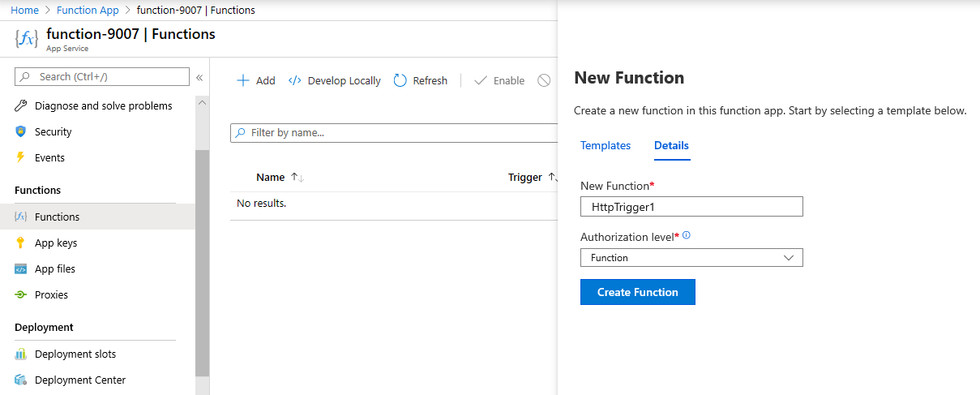
Task: Click the Proxies green icon
Action: (21, 294)
